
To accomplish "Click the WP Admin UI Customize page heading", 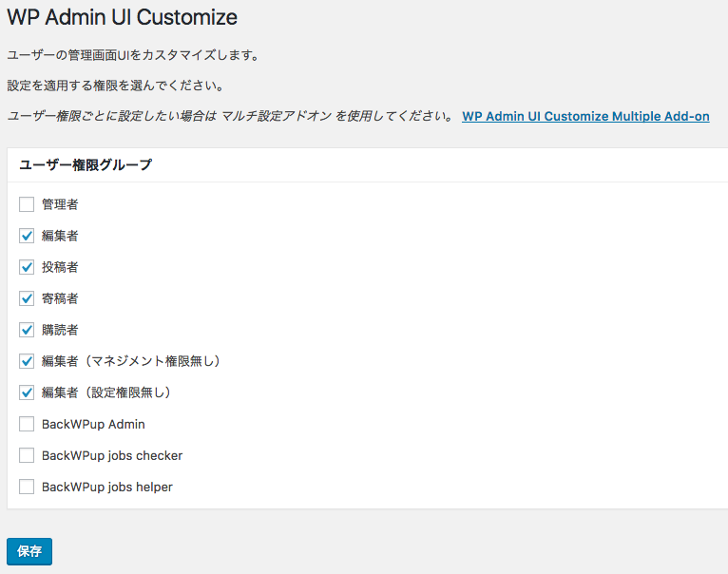I will (122, 17).
